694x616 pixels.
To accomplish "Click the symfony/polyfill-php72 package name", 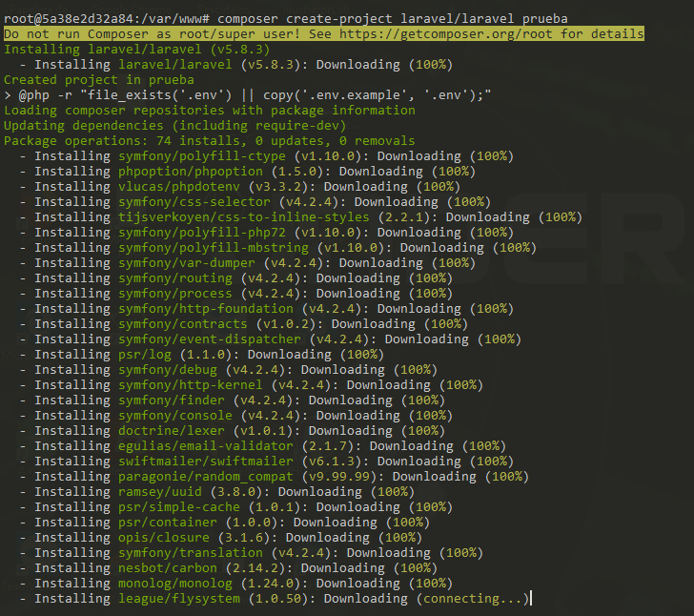I will [202, 233].
